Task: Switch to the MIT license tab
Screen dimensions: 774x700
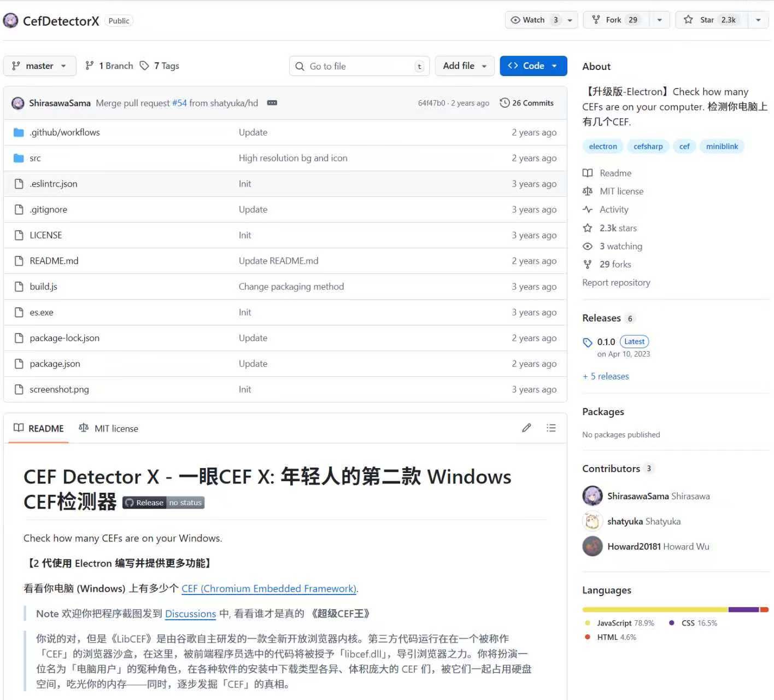Action: coord(108,428)
